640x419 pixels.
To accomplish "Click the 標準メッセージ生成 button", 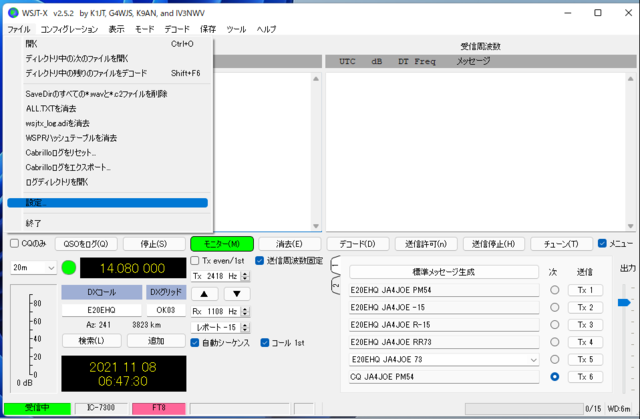I will [444, 272].
